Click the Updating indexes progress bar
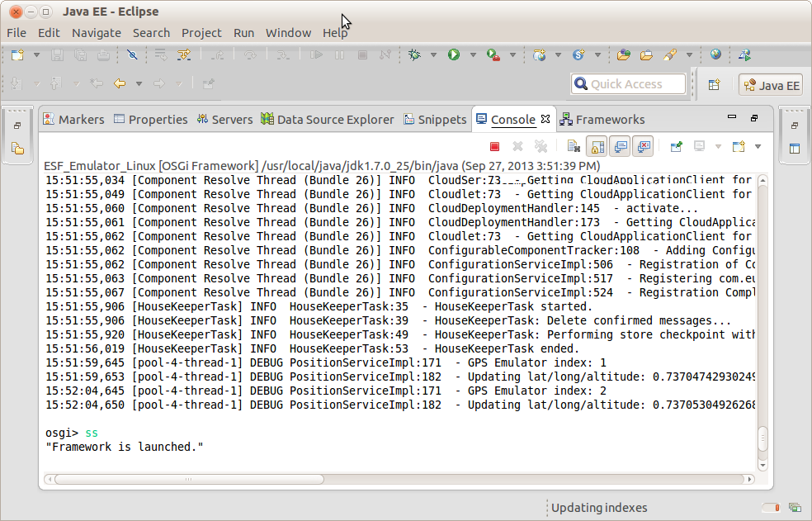Screen dimensions: 812x521 tap(771, 508)
